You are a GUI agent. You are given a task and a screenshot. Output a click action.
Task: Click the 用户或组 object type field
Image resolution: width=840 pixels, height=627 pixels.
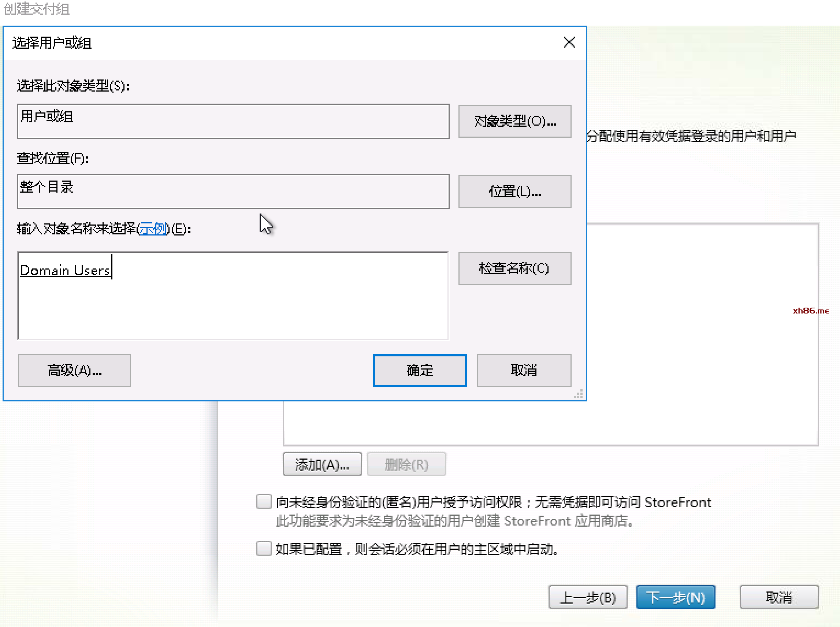tap(232, 121)
